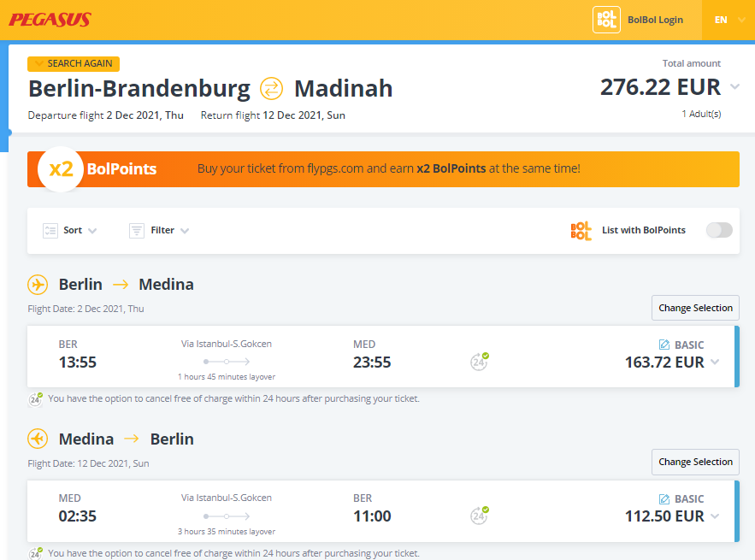Swap route using the round arrows icon
Viewport: 755px width, 560px height.
click(272, 89)
